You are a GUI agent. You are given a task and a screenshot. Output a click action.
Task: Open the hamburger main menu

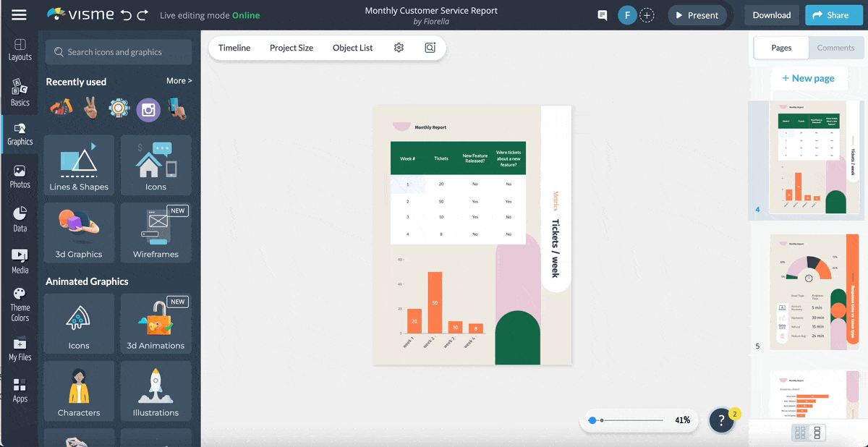point(19,15)
